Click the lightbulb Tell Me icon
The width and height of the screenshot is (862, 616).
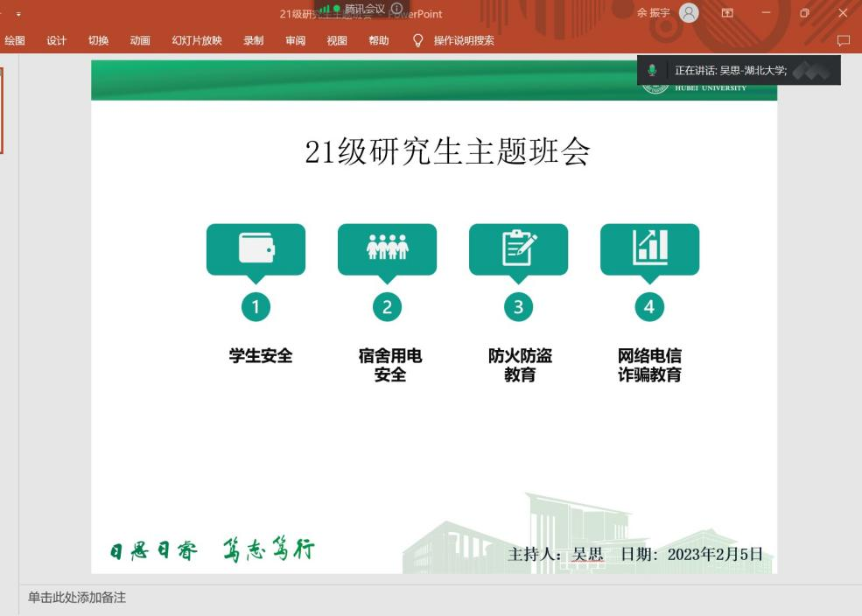[417, 40]
